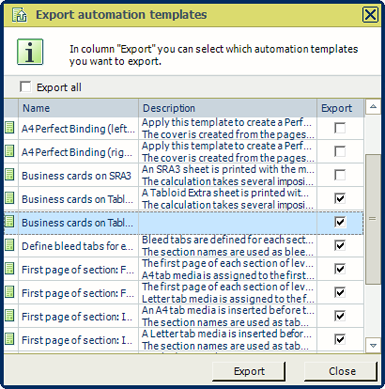Click the template icon beside A4 Perfect Binding (left

[x=10, y=128]
